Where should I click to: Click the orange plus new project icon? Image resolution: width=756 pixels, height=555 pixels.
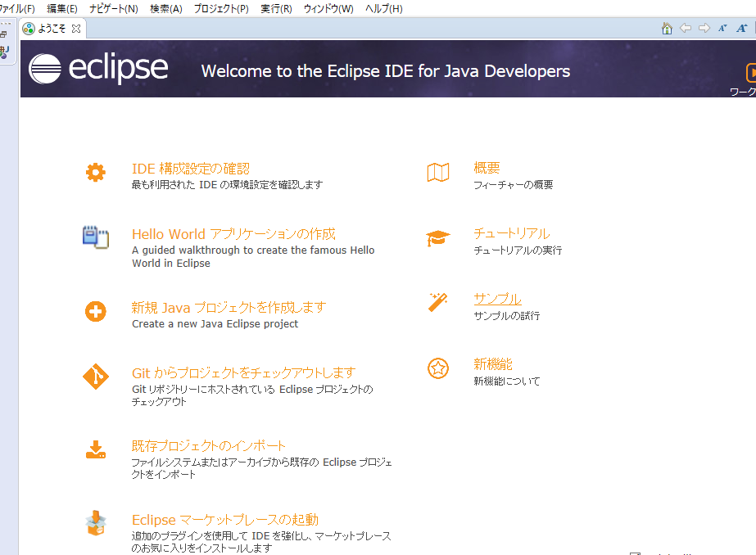(x=96, y=311)
